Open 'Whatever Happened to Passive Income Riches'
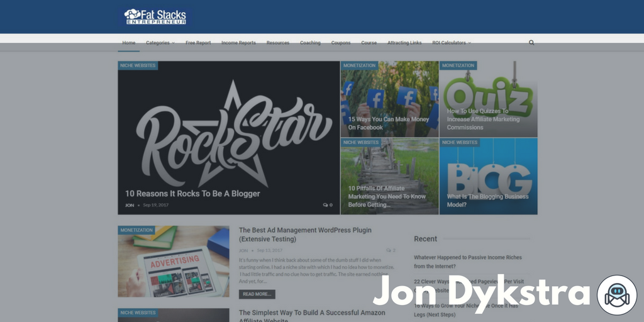This screenshot has height=322, width=644. (468, 262)
